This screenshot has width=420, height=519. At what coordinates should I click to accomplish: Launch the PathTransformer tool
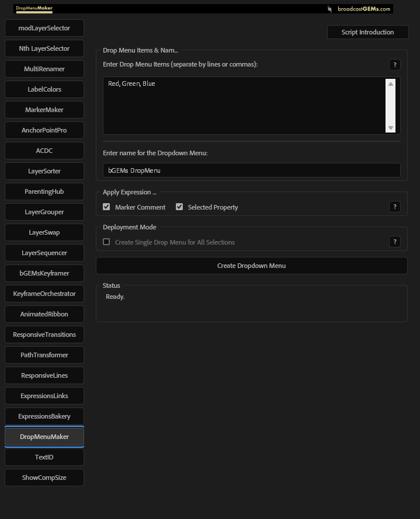[44, 355]
